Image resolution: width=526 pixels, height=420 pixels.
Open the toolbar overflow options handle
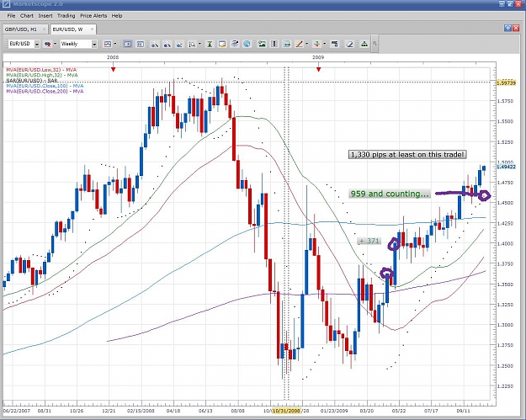375,44
